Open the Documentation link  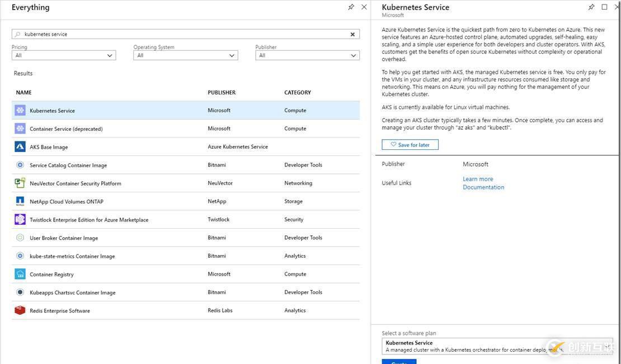point(483,187)
